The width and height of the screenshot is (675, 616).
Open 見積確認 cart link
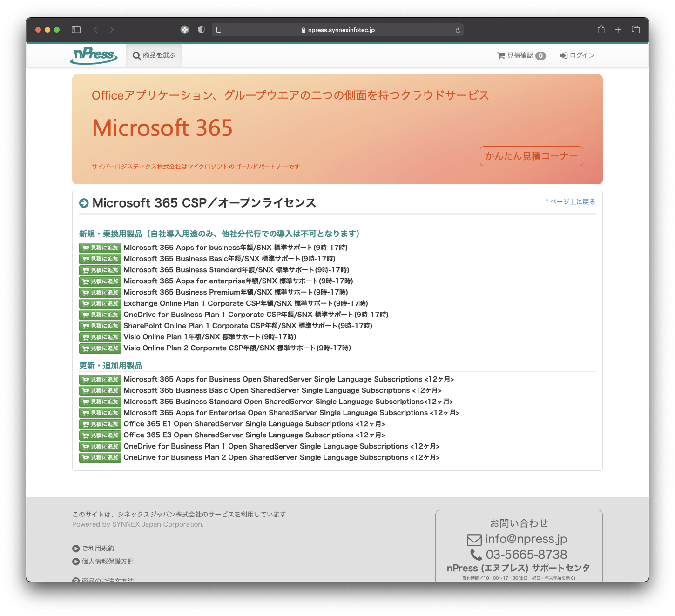[x=521, y=55]
